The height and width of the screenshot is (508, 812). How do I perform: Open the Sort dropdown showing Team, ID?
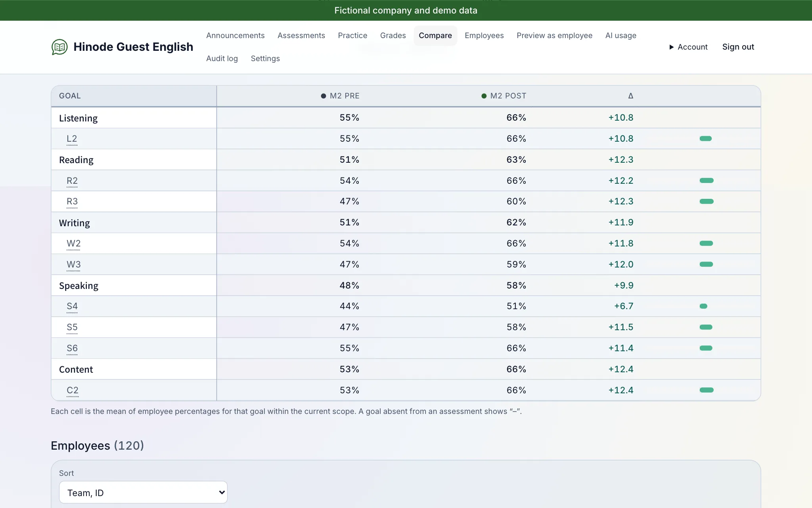143,493
